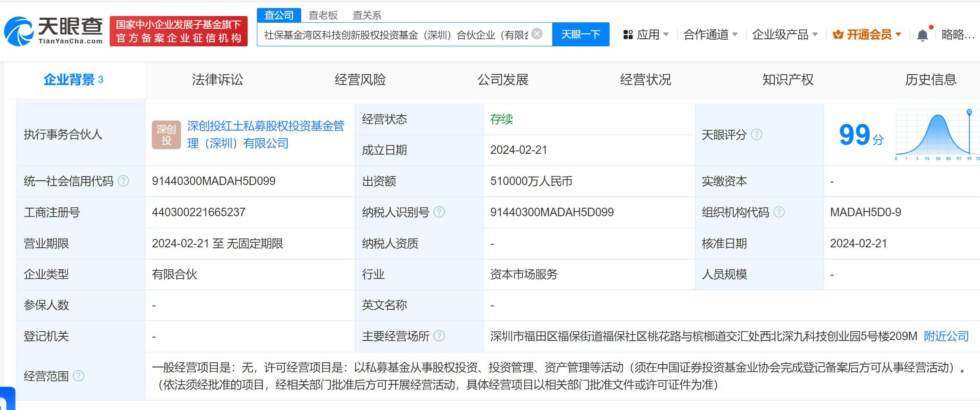Screen dimensions: 980x410
Task: Clear the search box with the × icon
Action: click(x=536, y=34)
